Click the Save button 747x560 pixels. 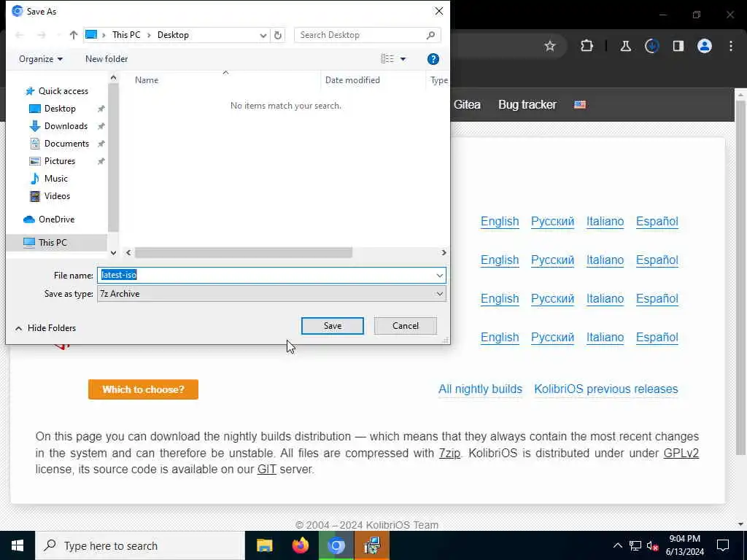tap(333, 326)
